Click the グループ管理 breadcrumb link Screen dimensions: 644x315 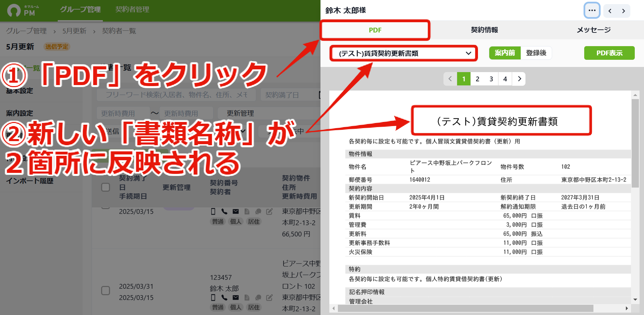tap(26, 31)
